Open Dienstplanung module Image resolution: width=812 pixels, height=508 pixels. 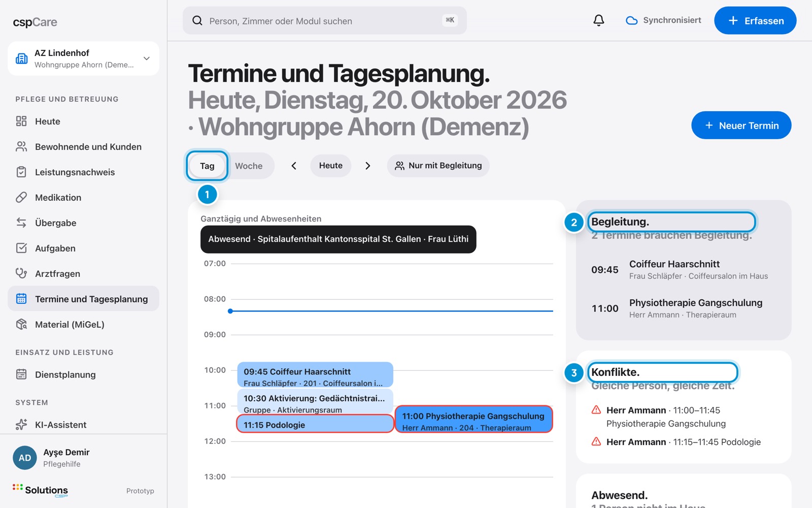[x=83, y=374]
